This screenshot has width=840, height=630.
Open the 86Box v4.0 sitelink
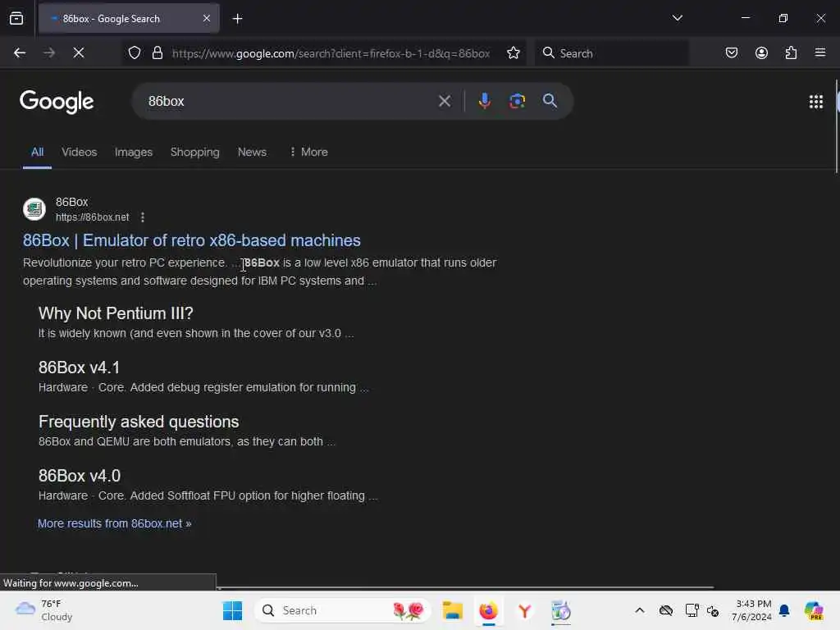[x=80, y=476]
